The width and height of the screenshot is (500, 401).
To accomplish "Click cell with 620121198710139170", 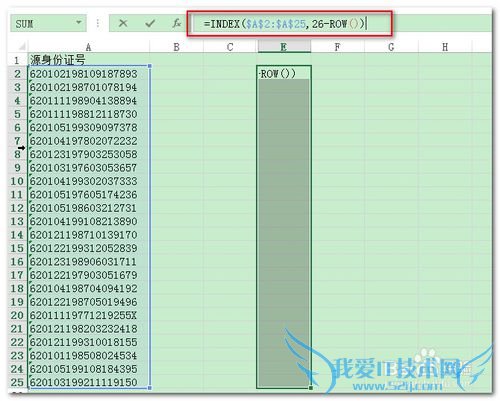I will pos(89,235).
